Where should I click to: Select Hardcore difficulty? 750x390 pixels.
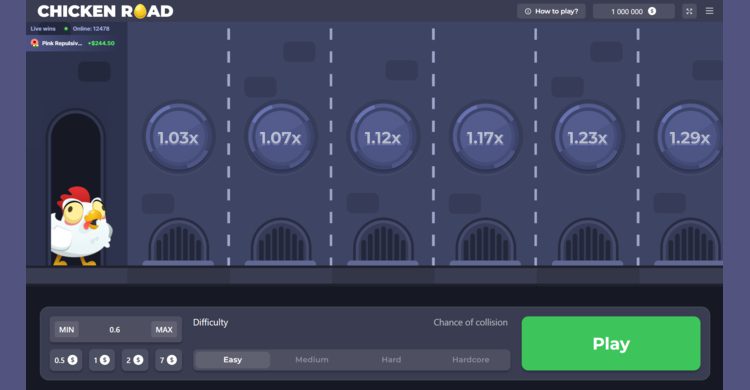(471, 360)
